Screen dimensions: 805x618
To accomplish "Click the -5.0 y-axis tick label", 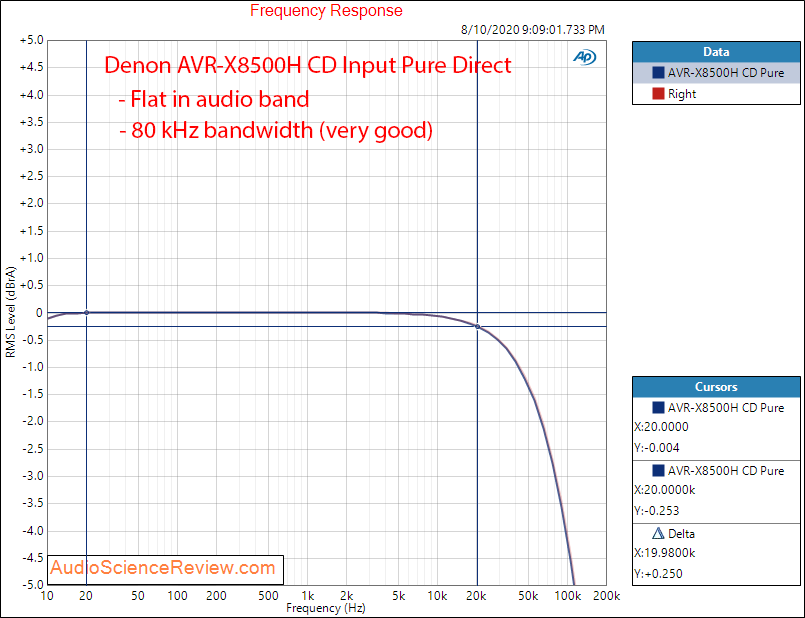I will tap(33, 585).
